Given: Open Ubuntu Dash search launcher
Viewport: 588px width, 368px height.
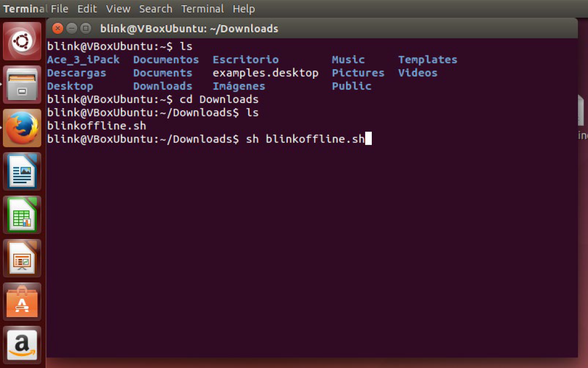Looking at the screenshot, I should (x=22, y=41).
